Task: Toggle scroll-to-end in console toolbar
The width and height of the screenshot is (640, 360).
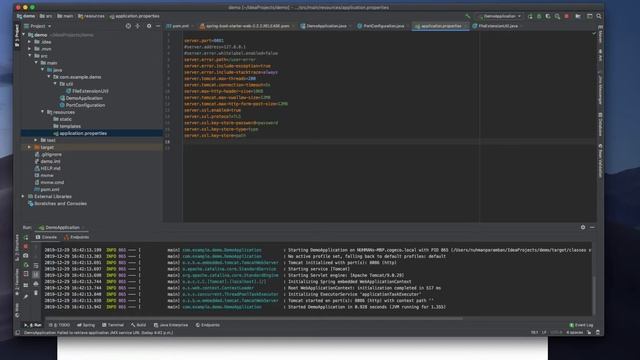Action: click(x=36, y=275)
